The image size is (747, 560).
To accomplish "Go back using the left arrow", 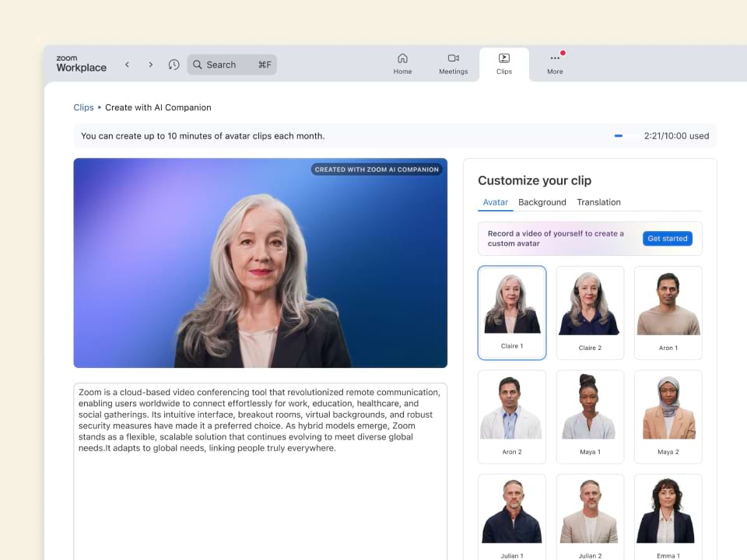I will click(x=127, y=65).
